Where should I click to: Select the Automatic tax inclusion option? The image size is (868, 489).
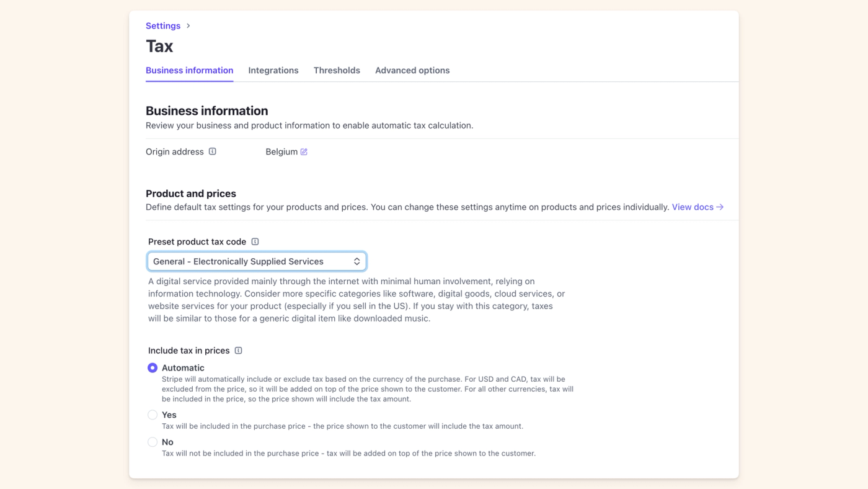(152, 367)
